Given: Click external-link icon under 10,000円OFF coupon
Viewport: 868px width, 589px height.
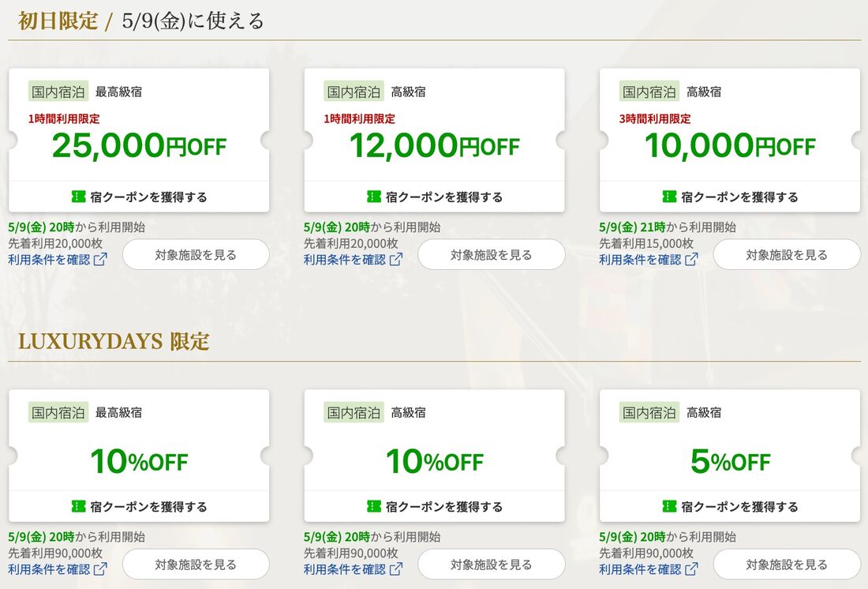Looking at the screenshot, I should (691, 259).
